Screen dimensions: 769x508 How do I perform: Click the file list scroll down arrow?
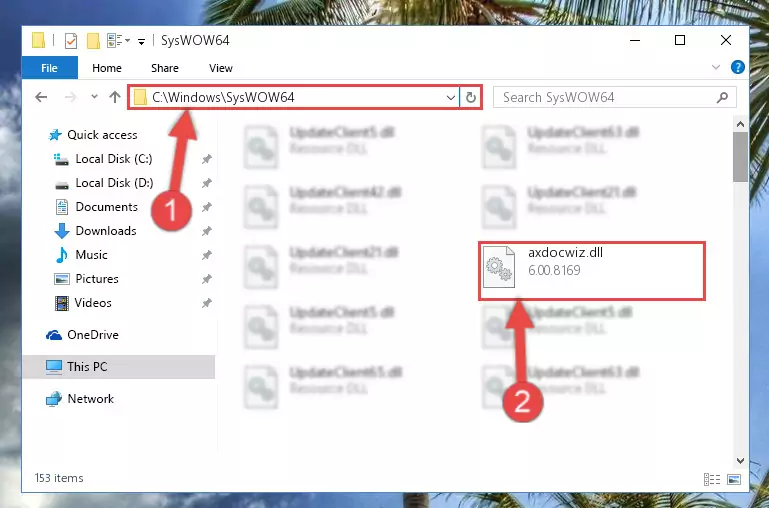741,461
